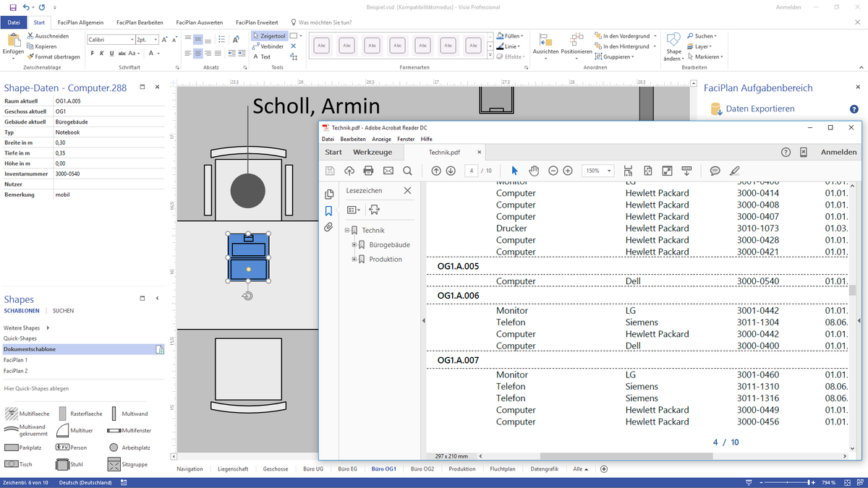The width and height of the screenshot is (868, 488).
Task: Expand the Bürogebäude bookmark in Acrobat
Action: click(354, 245)
